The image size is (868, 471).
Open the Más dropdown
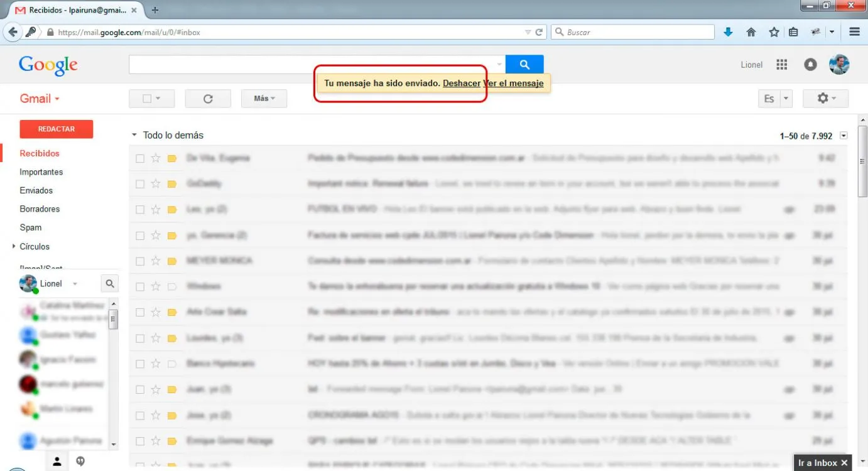[264, 99]
